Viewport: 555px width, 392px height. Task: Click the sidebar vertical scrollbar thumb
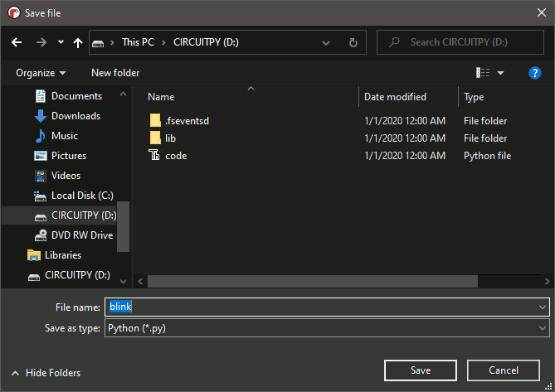pos(123,226)
